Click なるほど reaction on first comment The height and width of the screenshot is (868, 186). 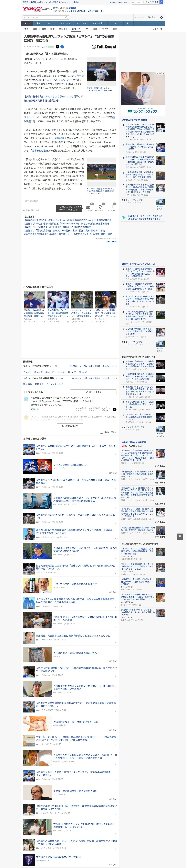pos(94,409)
